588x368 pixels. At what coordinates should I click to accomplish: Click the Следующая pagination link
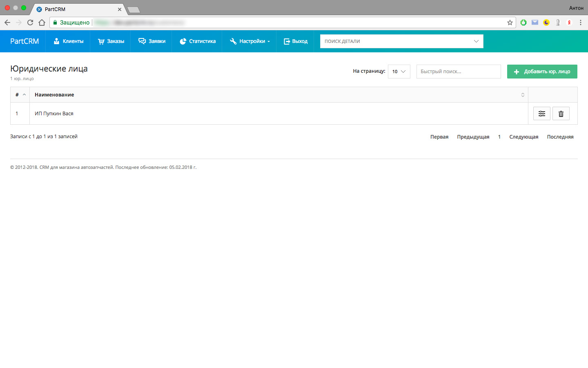coord(523,137)
